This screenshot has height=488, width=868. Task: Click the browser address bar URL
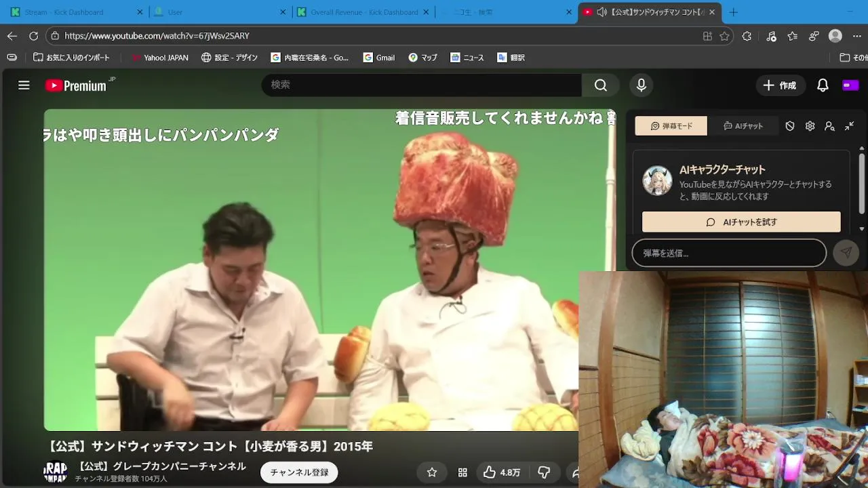157,36
